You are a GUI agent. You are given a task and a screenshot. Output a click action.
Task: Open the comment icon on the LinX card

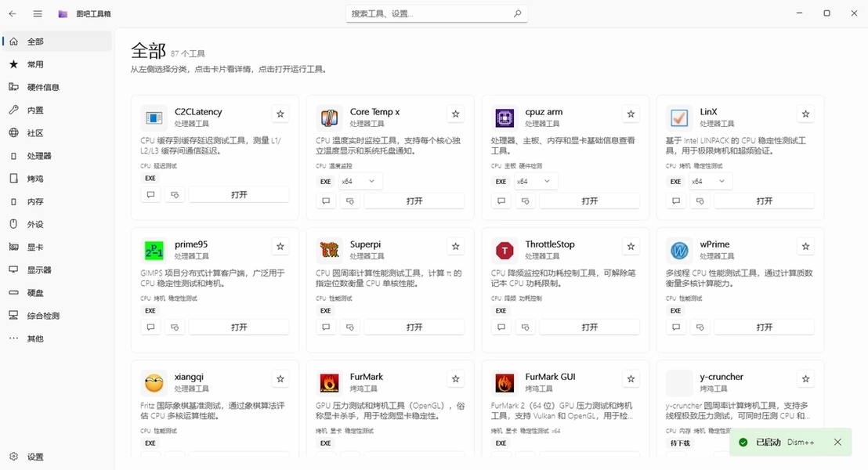click(x=676, y=201)
